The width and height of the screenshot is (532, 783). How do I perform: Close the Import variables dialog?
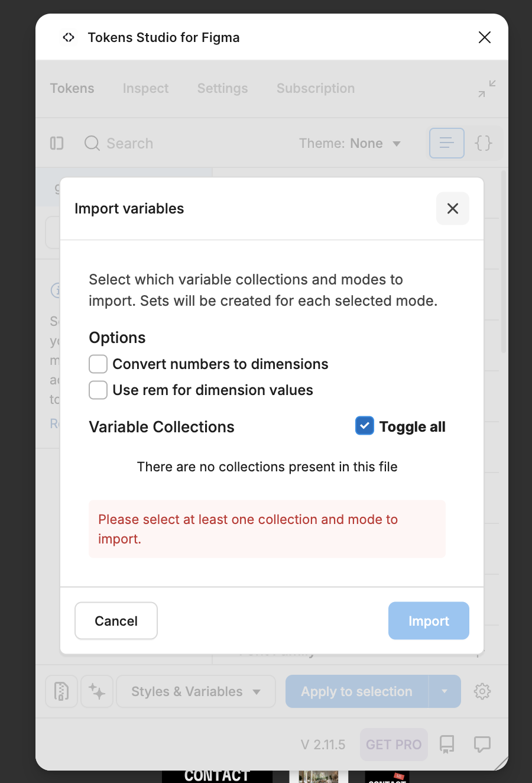[452, 208]
